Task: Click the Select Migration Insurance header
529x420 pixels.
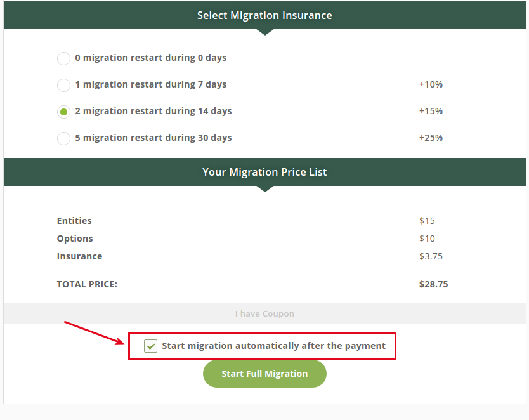Action: click(264, 15)
